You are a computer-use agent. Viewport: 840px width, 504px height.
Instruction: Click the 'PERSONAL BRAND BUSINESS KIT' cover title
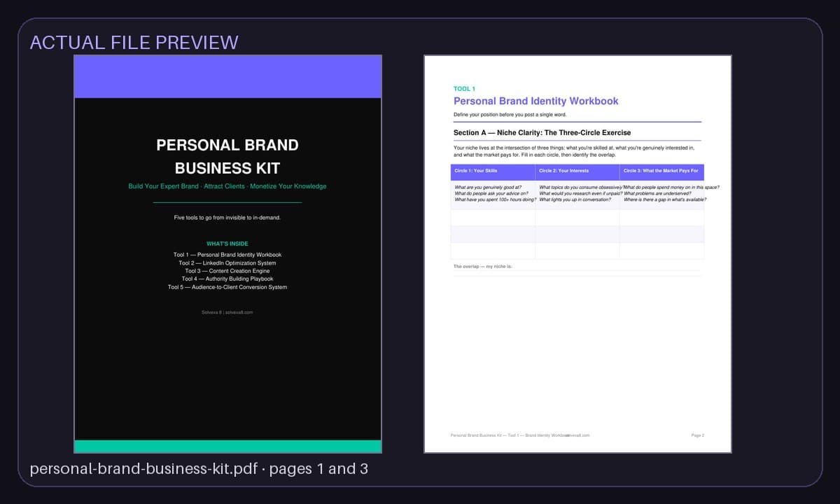click(x=227, y=156)
